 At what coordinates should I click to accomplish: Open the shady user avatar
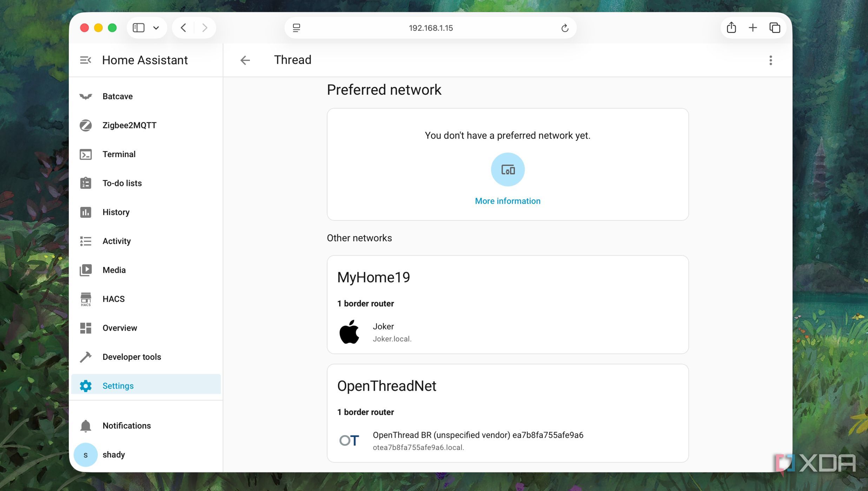(85, 455)
